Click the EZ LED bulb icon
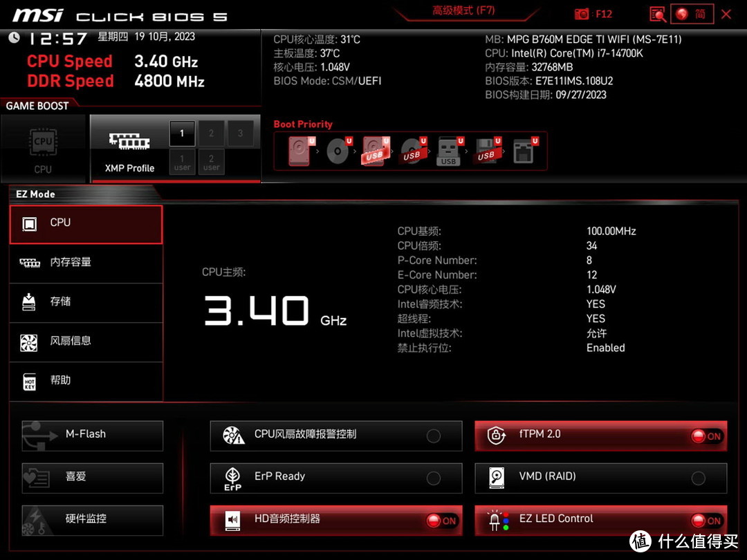 pos(497,521)
